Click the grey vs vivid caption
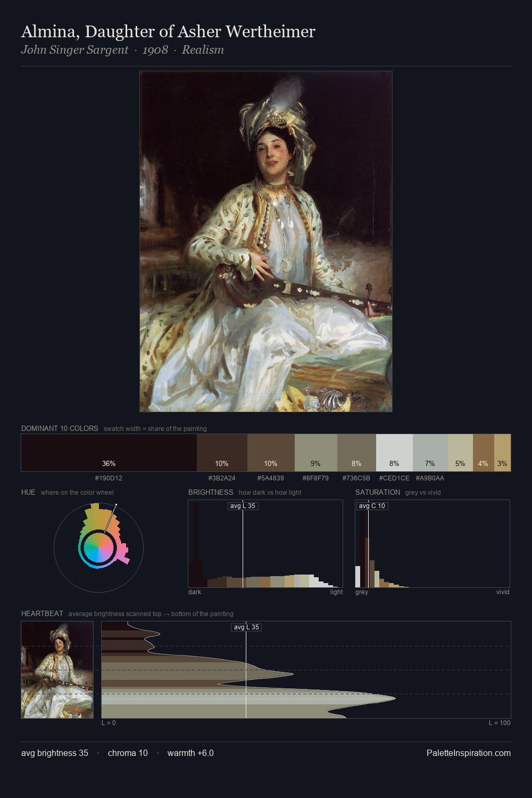The height and width of the screenshot is (798, 532). click(423, 493)
